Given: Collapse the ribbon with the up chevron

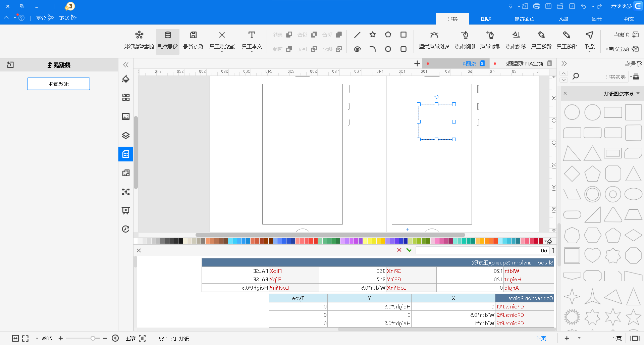Looking at the screenshot, I should click(6, 17).
